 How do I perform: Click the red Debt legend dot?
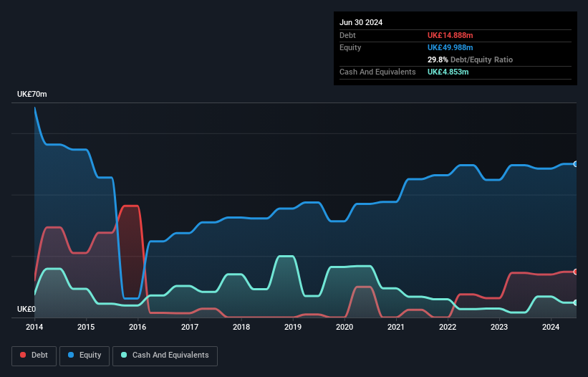click(23, 355)
